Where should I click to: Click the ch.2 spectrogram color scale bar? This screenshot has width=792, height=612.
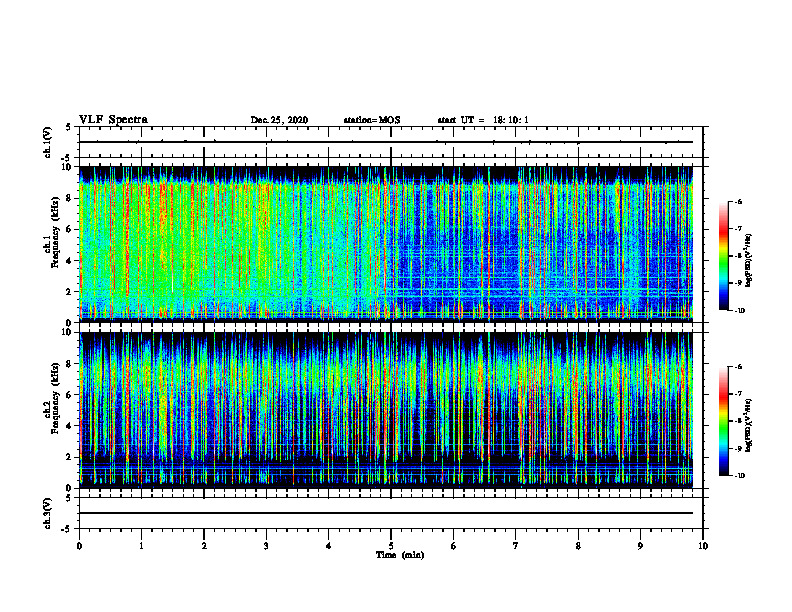tap(723, 421)
